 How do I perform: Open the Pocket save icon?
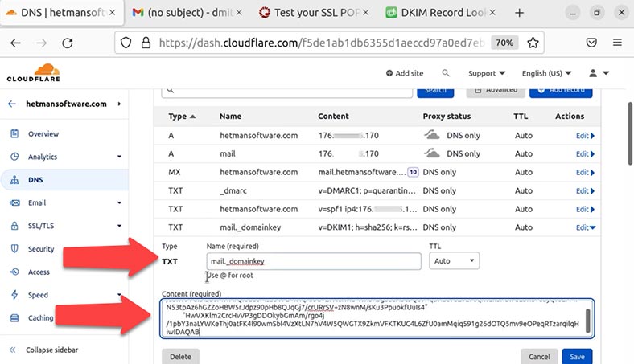coord(591,43)
